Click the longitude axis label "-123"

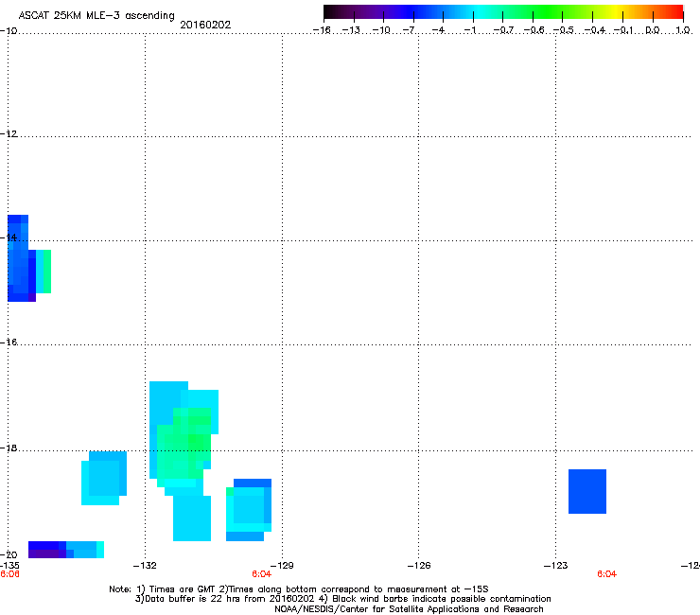[556, 566]
